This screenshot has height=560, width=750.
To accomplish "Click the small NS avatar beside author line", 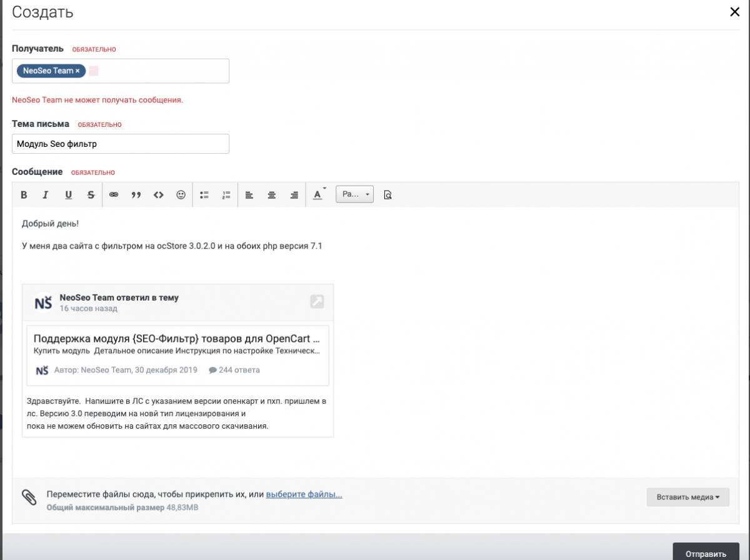I will coord(42,370).
